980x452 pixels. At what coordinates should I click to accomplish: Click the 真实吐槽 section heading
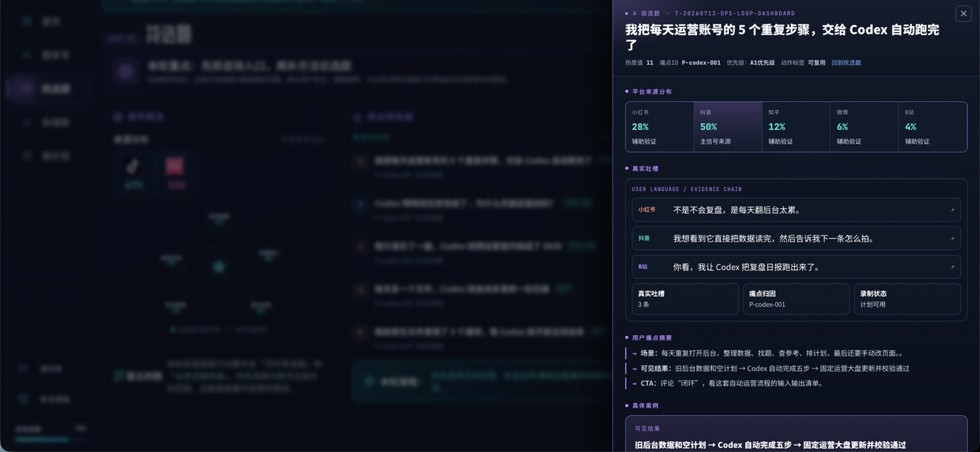click(645, 168)
